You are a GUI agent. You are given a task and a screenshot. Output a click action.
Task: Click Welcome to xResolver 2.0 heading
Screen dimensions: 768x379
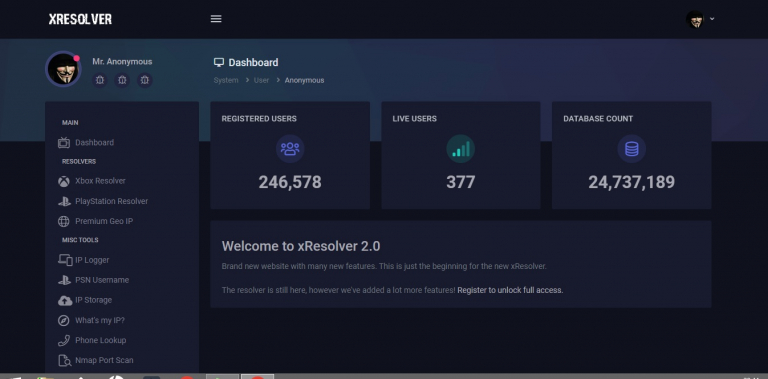tap(301, 246)
